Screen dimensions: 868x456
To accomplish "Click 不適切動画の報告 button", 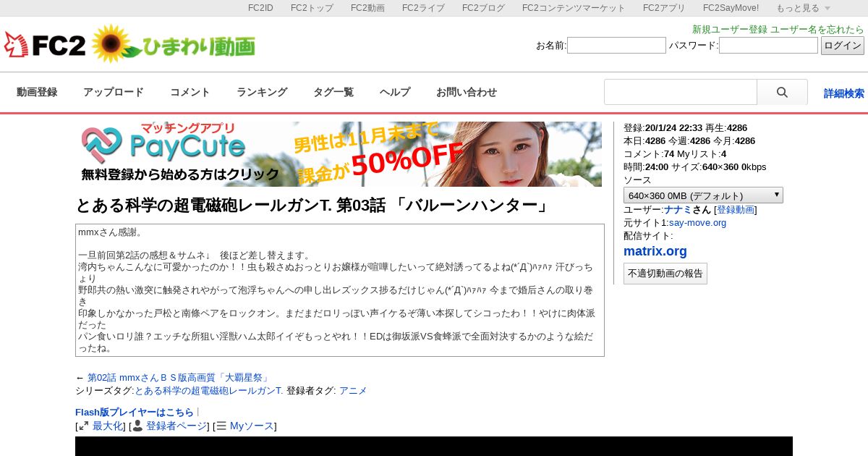I will pos(665,274).
